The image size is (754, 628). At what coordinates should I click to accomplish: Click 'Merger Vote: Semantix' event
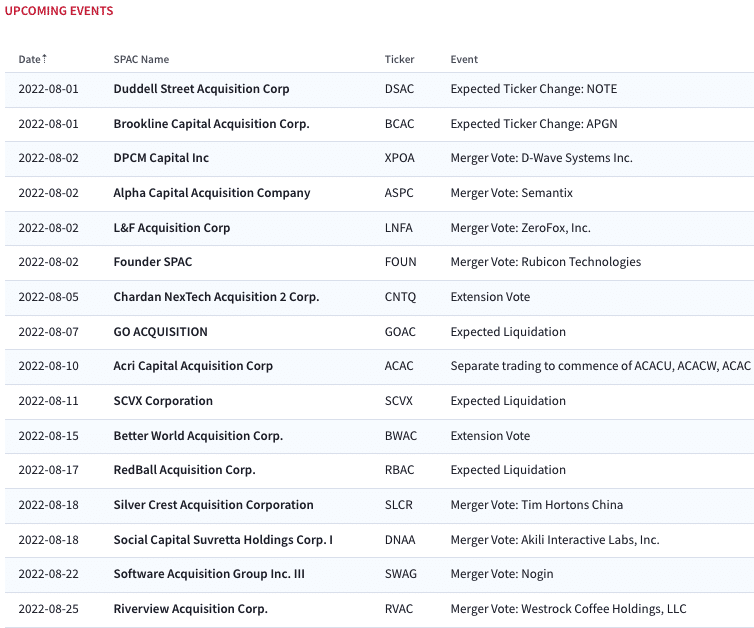pos(512,193)
